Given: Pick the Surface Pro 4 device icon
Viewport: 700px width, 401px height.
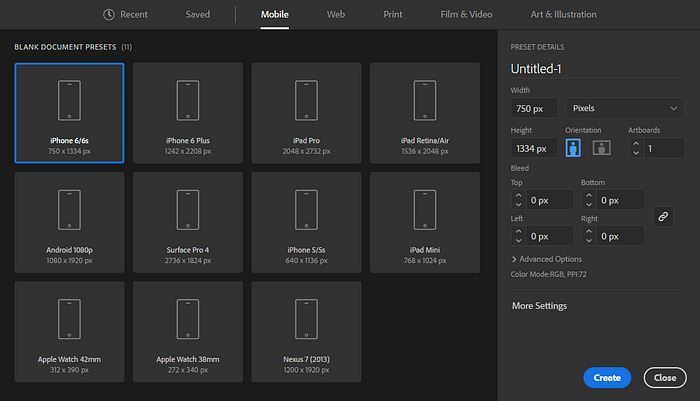Looking at the screenshot, I should (x=188, y=210).
